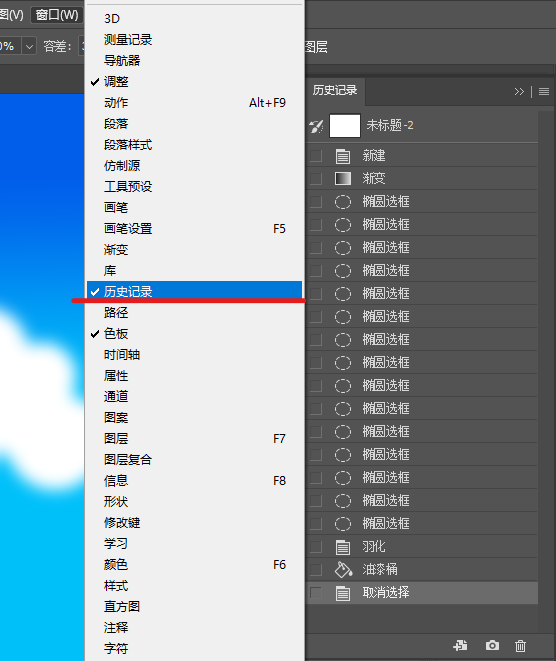Screen dimensions: 556x661
Task: Choose 学习 menu item
Action: tap(194, 543)
